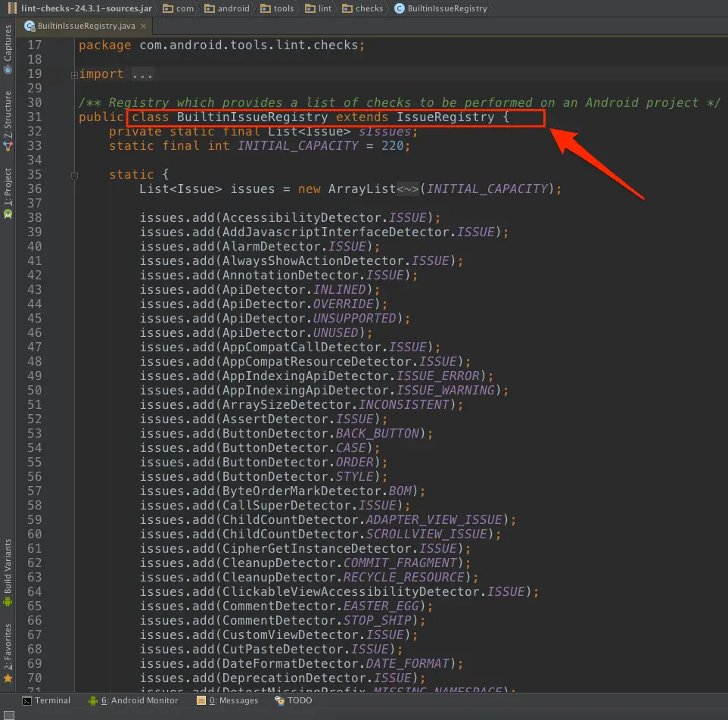Click 'AddJavascriptInterfaceDetector' on line 39
The width and height of the screenshot is (728, 720).
coord(336,232)
